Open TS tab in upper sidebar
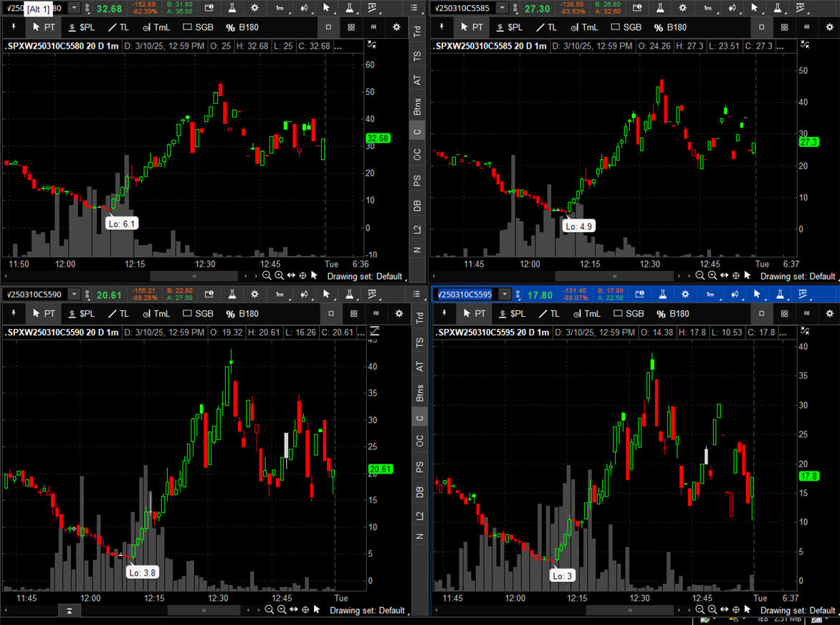The height and width of the screenshot is (625, 840). tap(417, 56)
